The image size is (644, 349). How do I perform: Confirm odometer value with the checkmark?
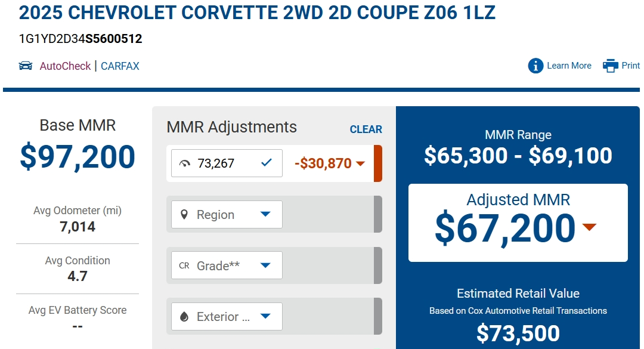tap(266, 163)
